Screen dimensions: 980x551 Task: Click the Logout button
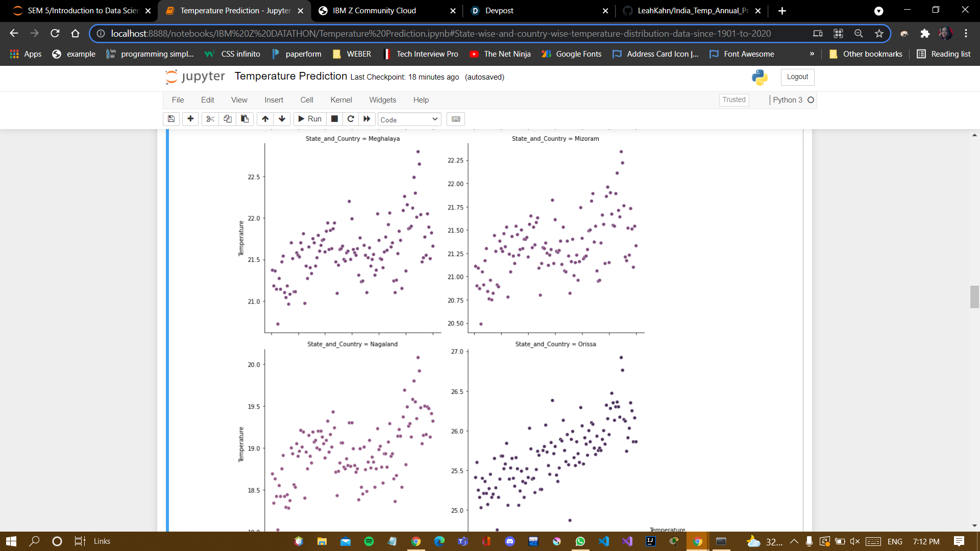coord(797,77)
